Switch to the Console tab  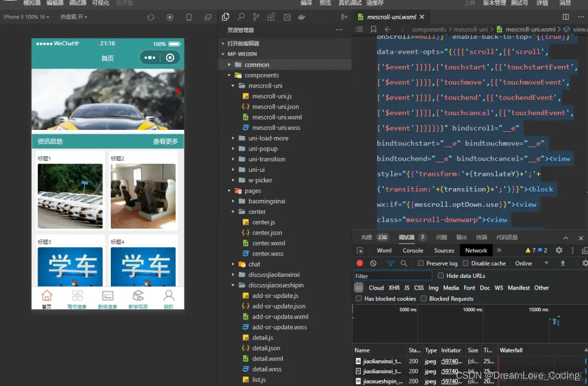click(413, 250)
